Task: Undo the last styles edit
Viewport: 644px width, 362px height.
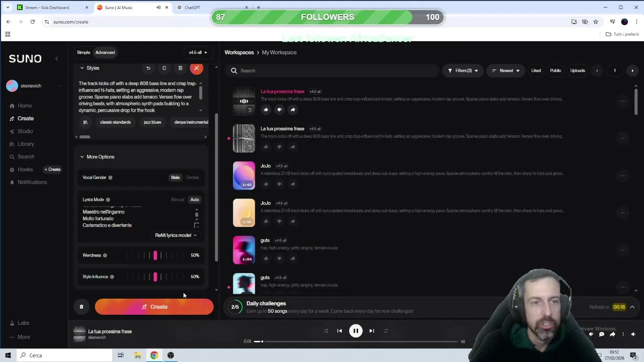Action: click(148, 68)
